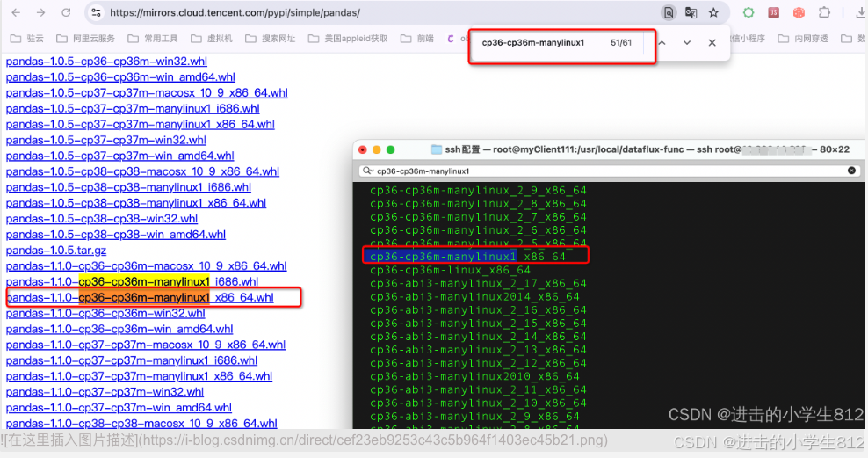Viewport: 868px width, 458px height.
Task: Open the 搜索网址 bookmark folder
Action: [x=270, y=38]
